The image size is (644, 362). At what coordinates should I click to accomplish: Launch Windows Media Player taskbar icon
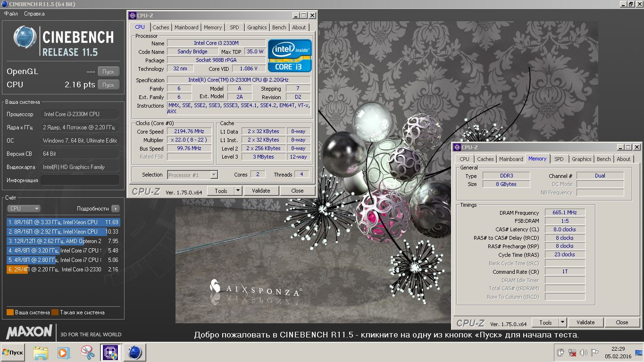click(x=63, y=353)
